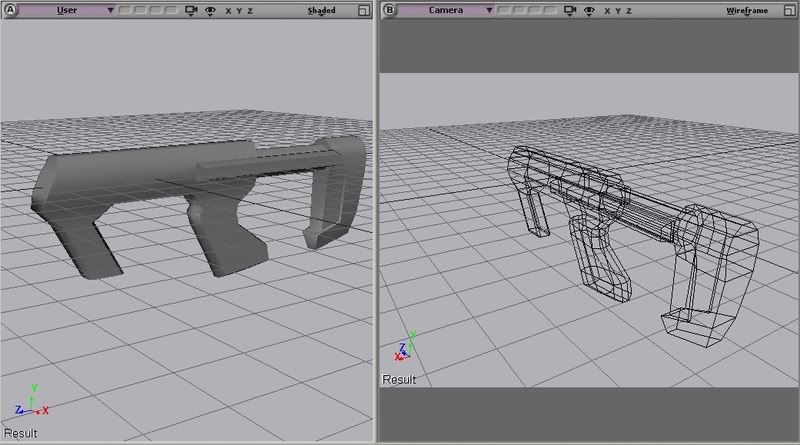Open the Shaded display mode menu
Screen dimensions: 800x445
click(x=321, y=11)
